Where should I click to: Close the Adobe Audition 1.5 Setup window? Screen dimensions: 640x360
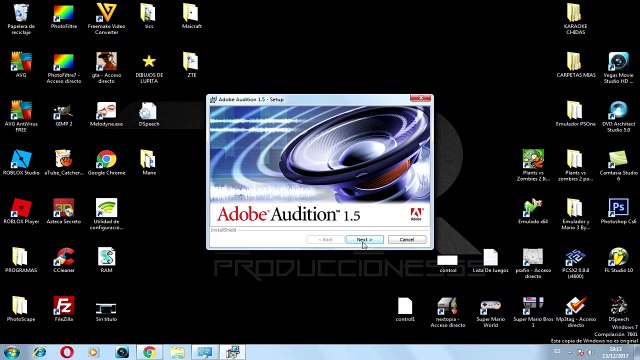(x=420, y=98)
